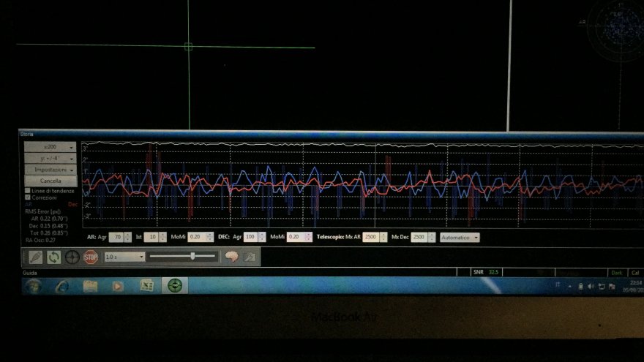The width and height of the screenshot is (644, 362).
Task: Open advanced settings brain icon
Action: pyautogui.click(x=231, y=257)
